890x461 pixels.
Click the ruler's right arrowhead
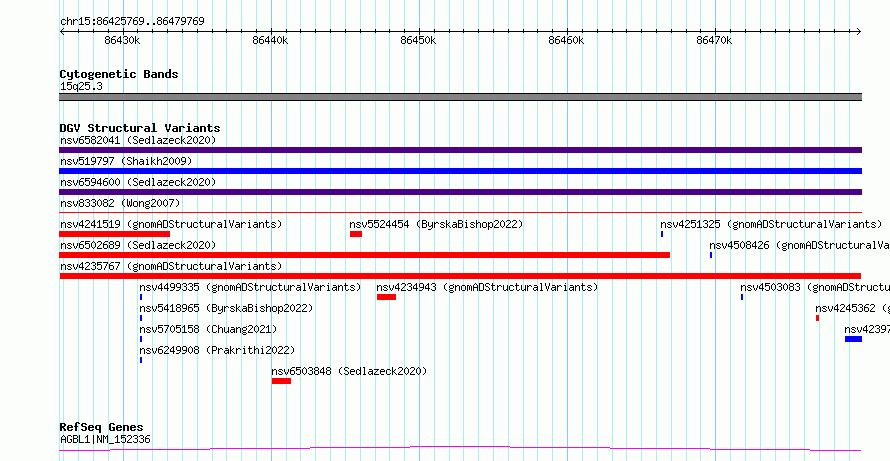coord(859,32)
